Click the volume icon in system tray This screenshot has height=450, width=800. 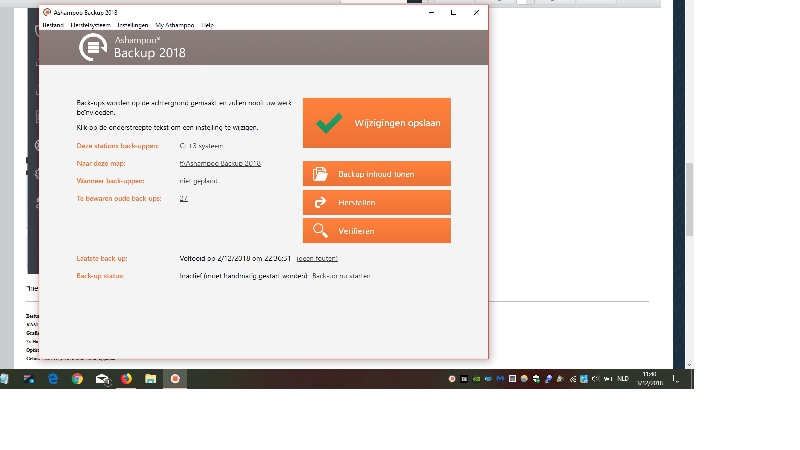595,379
